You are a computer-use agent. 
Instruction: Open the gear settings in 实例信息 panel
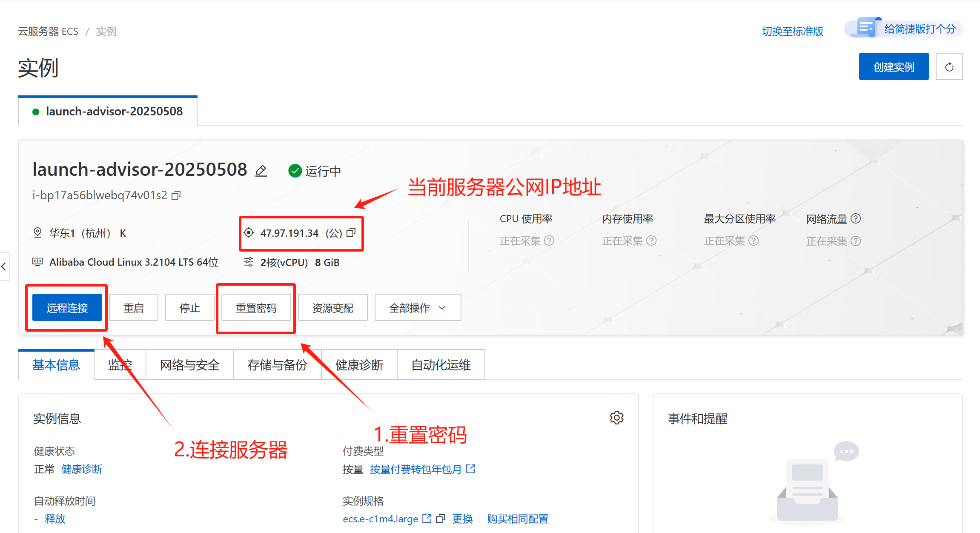pyautogui.click(x=616, y=418)
